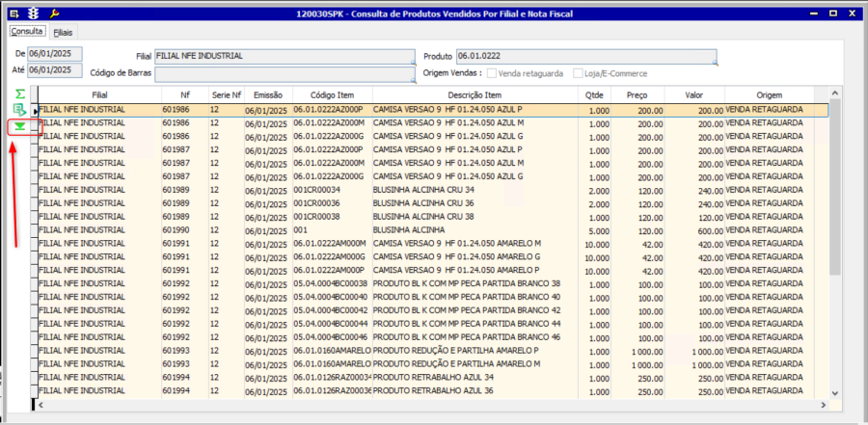Sort by the Código Item column header
The height and width of the screenshot is (425, 868).
(x=332, y=95)
